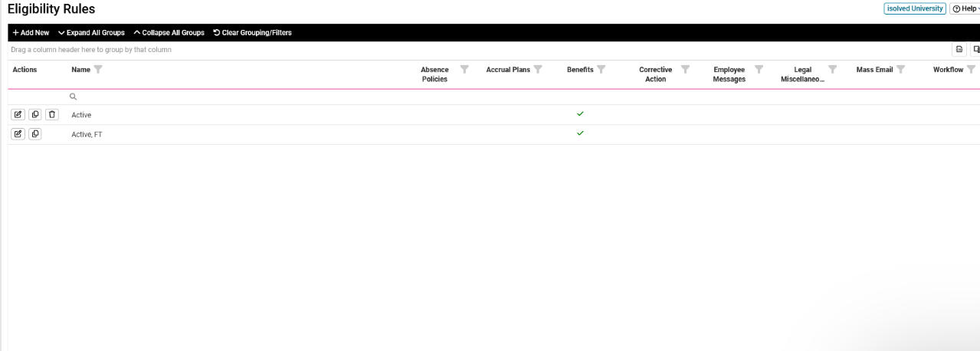Click Benefits checkmark in Active, FT row
The height and width of the screenshot is (351, 980).
(x=580, y=133)
